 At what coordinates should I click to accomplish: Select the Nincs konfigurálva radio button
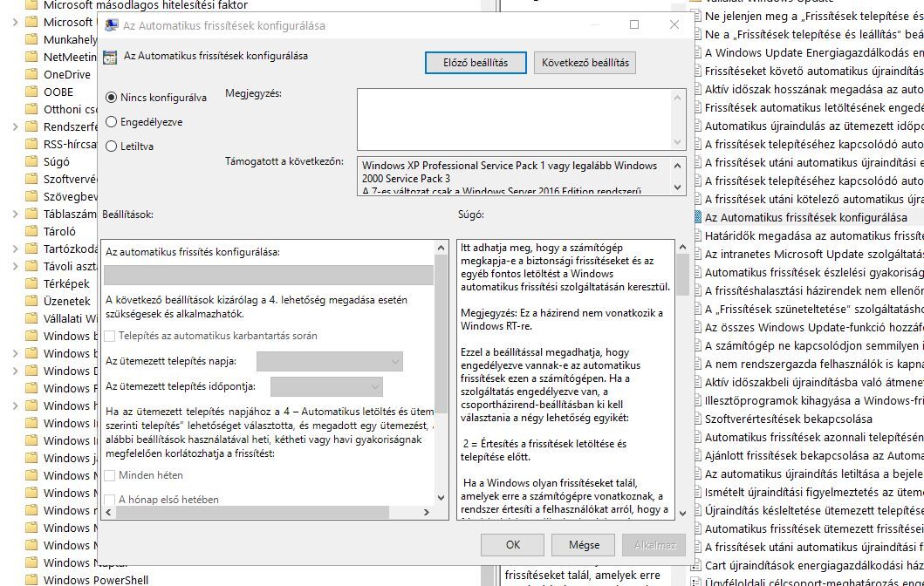[x=111, y=97]
